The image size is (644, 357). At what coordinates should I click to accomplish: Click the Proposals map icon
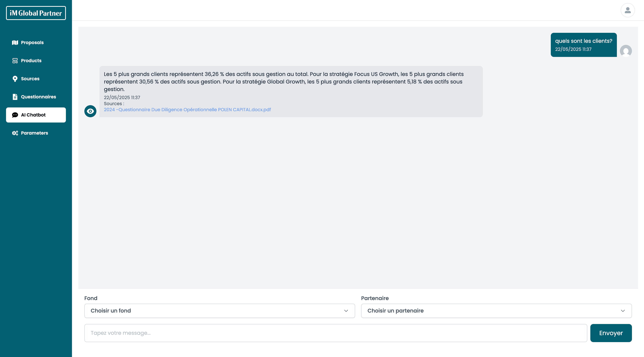[15, 43]
